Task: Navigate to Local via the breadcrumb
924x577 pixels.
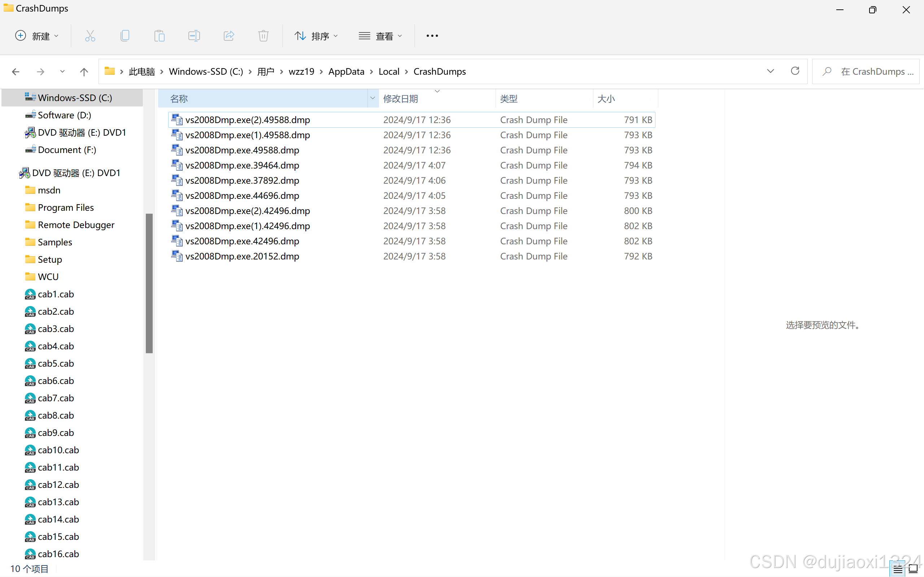Action: coord(388,71)
